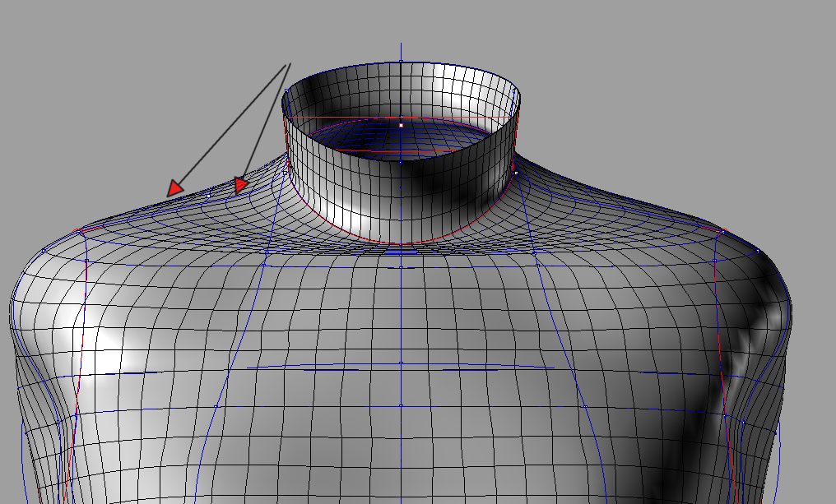Click the control point on collar rim's right edge

[x=514, y=90]
